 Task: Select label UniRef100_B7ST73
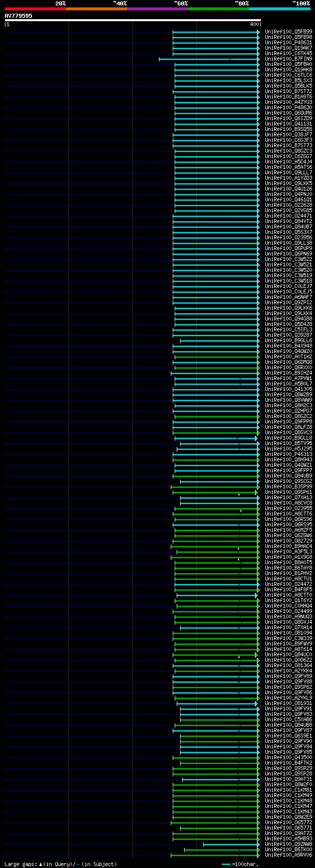coord(288,145)
